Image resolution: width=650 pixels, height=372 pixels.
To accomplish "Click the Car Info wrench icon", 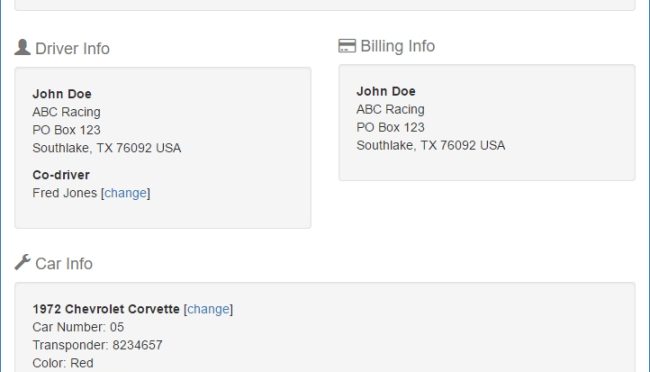I will tap(22, 262).
